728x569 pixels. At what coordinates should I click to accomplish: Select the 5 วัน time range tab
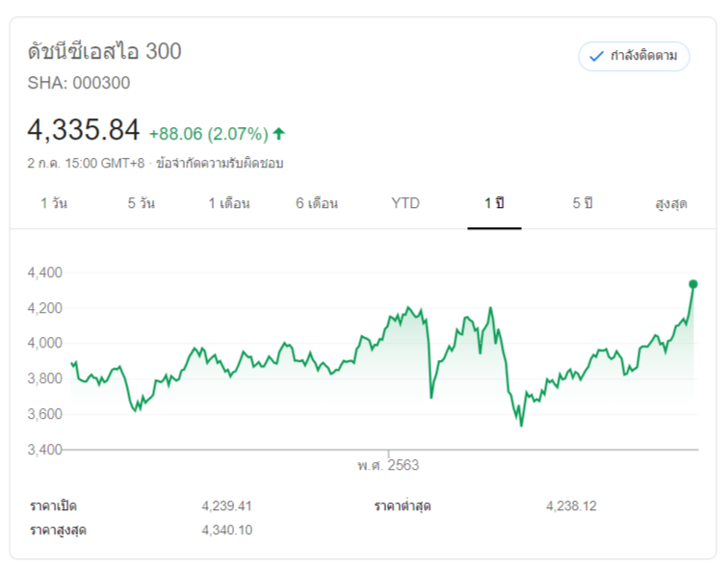tap(141, 203)
